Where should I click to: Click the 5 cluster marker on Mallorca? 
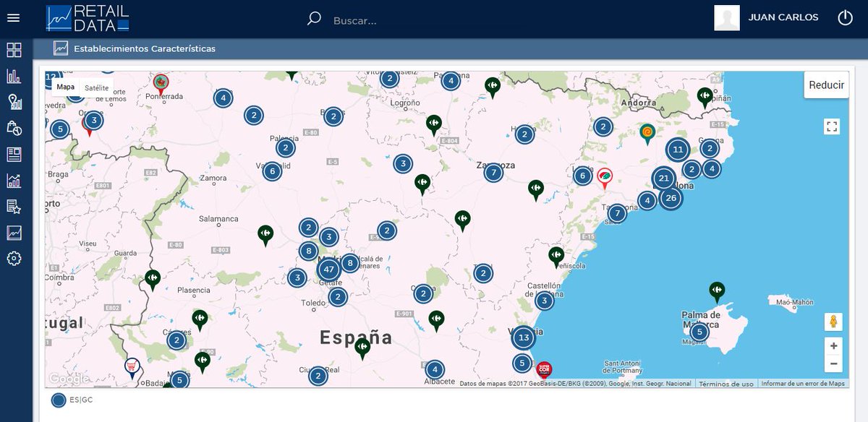tap(699, 332)
